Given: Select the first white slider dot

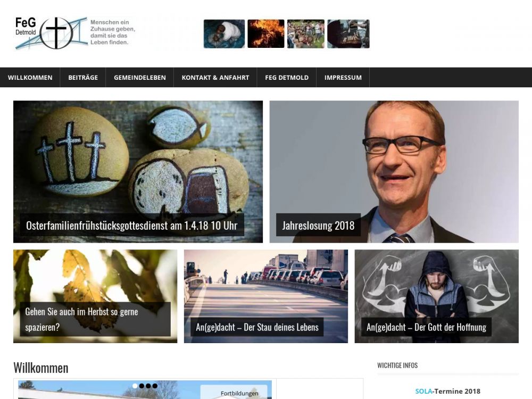Looking at the screenshot, I should [x=135, y=386].
